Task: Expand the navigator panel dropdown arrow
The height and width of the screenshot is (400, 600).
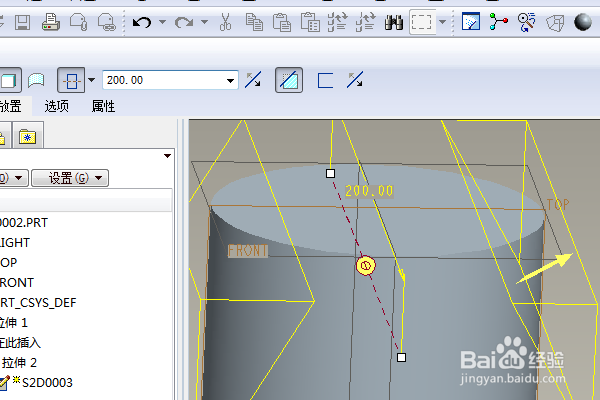Action: point(167,156)
